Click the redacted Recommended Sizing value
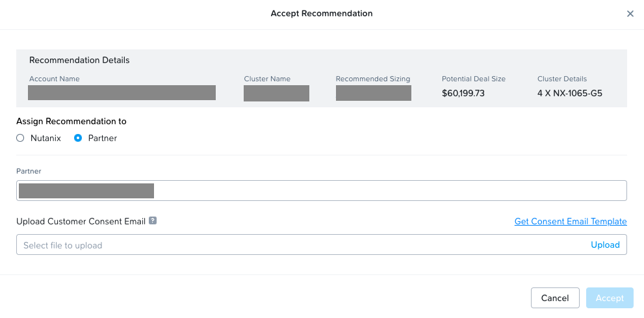644x318 pixels. coord(374,93)
